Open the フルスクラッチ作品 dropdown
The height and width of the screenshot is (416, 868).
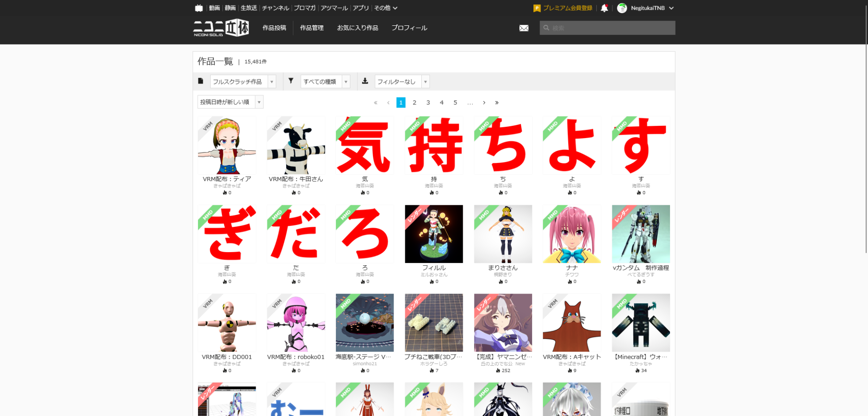coord(243,82)
